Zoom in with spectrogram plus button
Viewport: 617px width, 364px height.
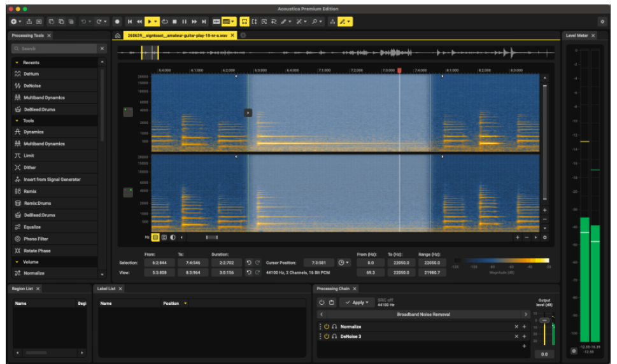(x=518, y=237)
